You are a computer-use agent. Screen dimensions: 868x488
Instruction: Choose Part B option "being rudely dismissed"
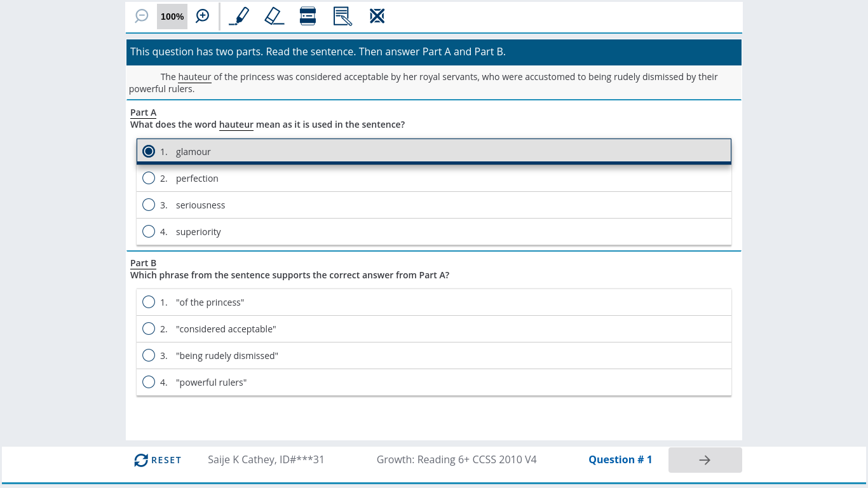tap(434, 356)
